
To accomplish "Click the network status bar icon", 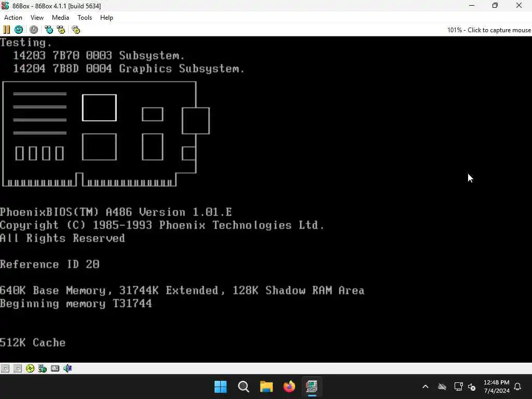I will tap(43, 368).
